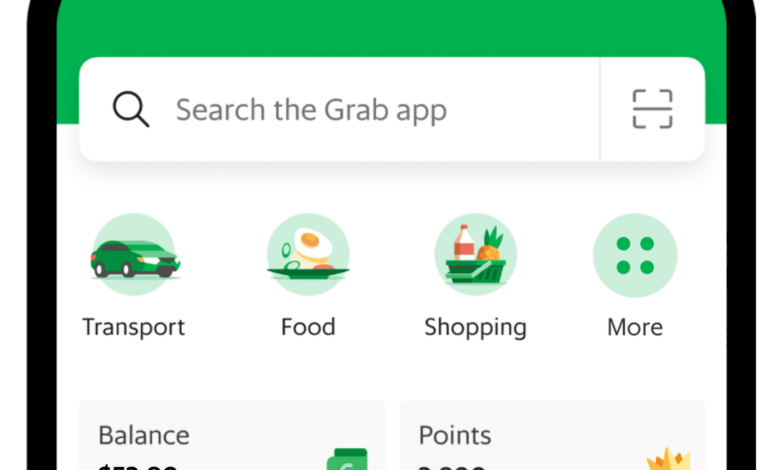Tap the Points heading text
Screen dimensions: 780x470
tap(455, 435)
